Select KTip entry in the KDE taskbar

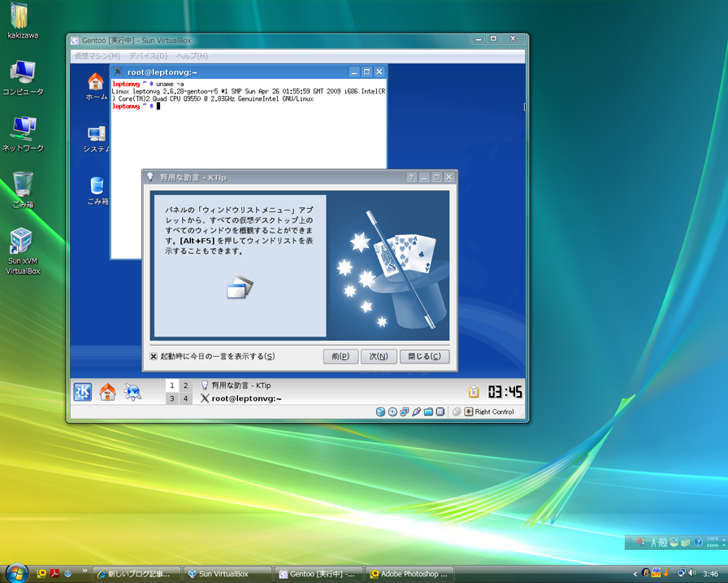(236, 385)
